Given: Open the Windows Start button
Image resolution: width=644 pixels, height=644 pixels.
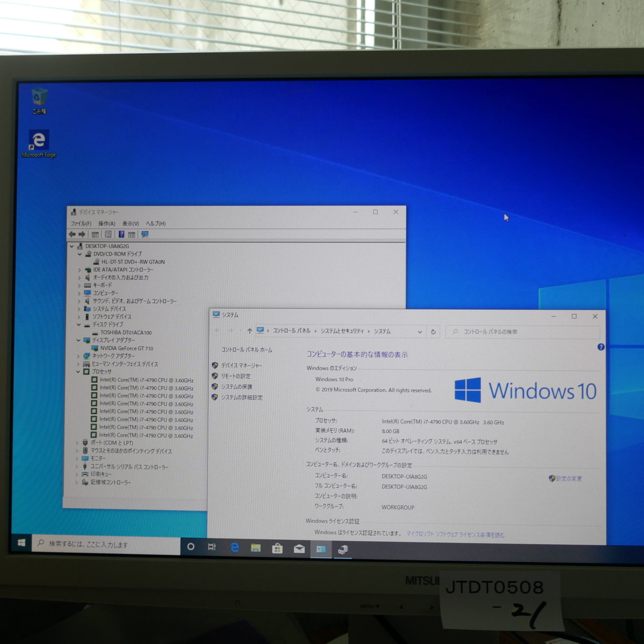Looking at the screenshot, I should coord(21,543).
